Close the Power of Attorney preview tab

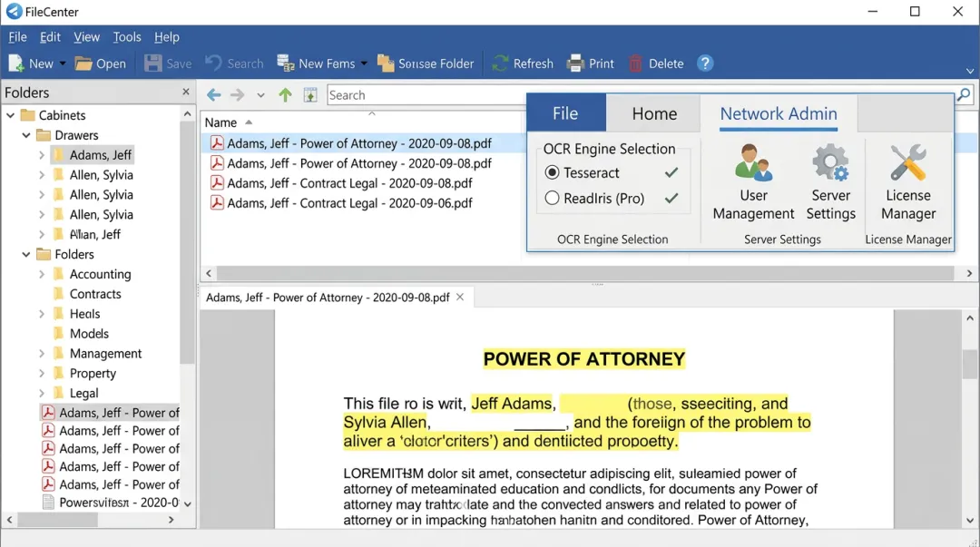[460, 297]
